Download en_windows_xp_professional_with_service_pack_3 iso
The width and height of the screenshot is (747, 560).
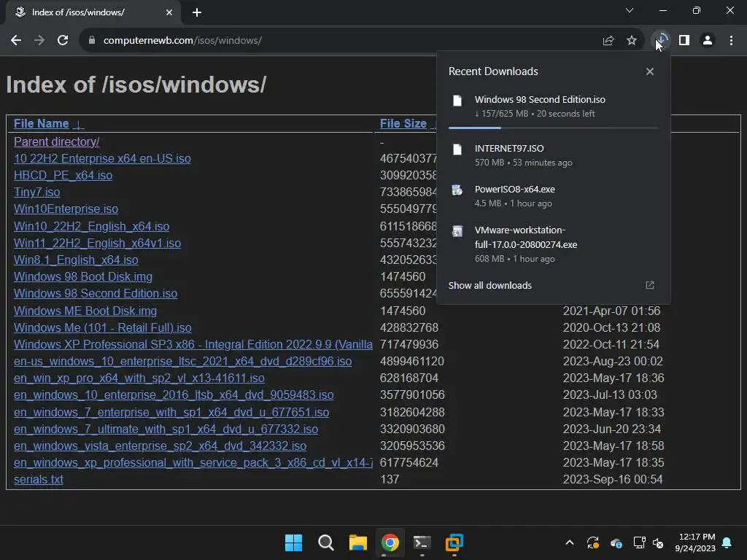[x=193, y=463]
